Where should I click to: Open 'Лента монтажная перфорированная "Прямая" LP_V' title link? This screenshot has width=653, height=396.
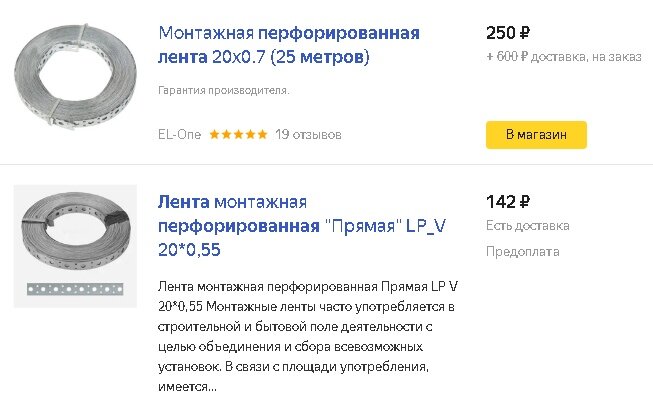point(302,214)
